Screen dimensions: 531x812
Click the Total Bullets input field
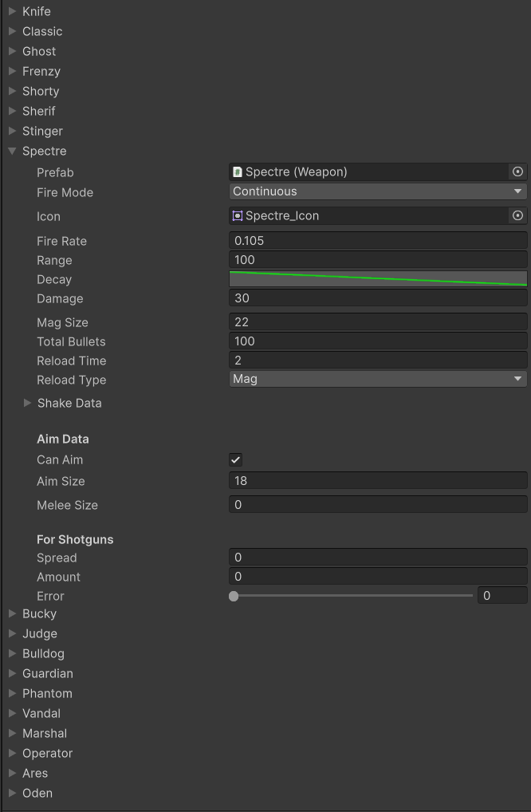pos(379,341)
